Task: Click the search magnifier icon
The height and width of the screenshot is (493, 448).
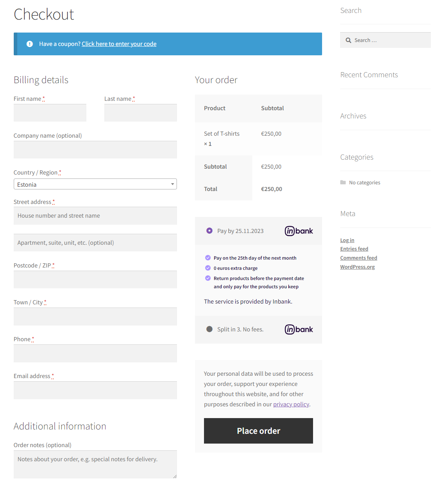Action: tap(348, 40)
